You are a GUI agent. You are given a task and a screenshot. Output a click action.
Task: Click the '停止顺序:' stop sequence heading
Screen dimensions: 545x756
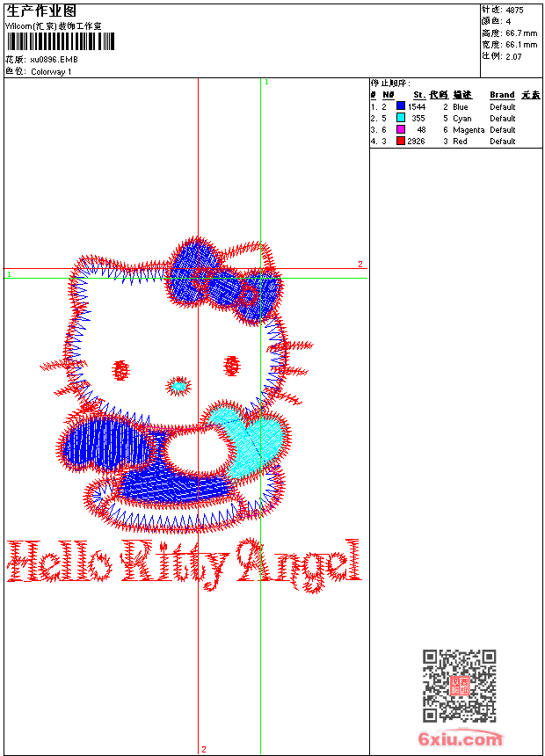[x=390, y=83]
